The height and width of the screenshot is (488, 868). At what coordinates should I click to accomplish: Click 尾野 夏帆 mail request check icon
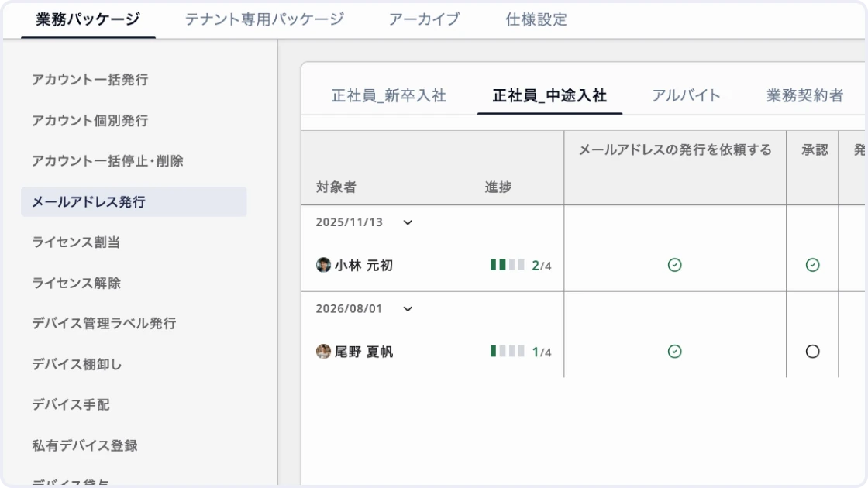[675, 352]
